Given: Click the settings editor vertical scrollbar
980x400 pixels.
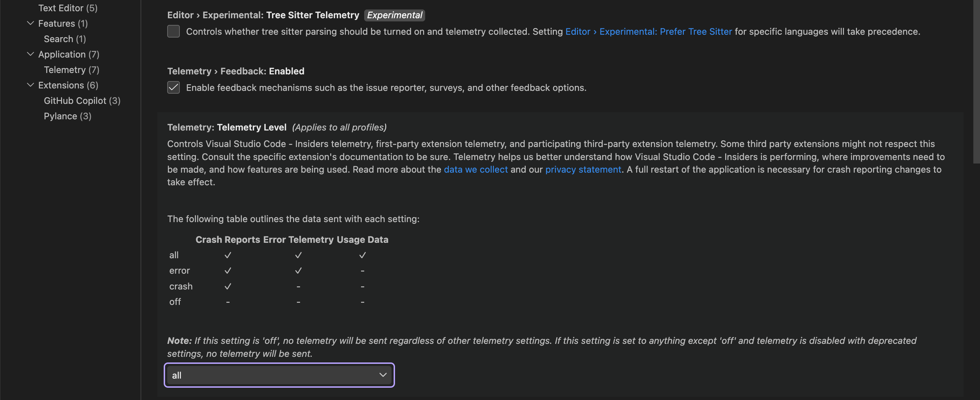Looking at the screenshot, I should point(976,81).
